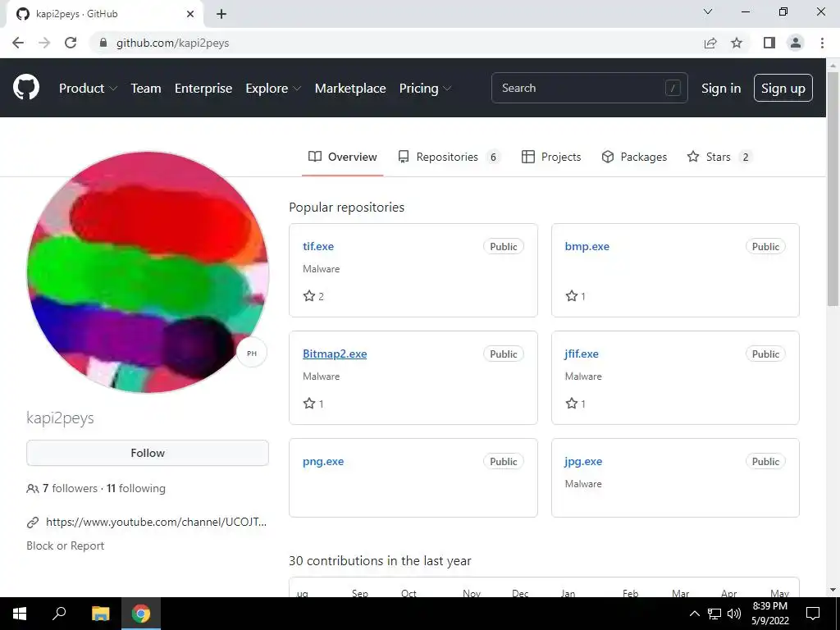Open File Explorer from taskbar

point(101,614)
